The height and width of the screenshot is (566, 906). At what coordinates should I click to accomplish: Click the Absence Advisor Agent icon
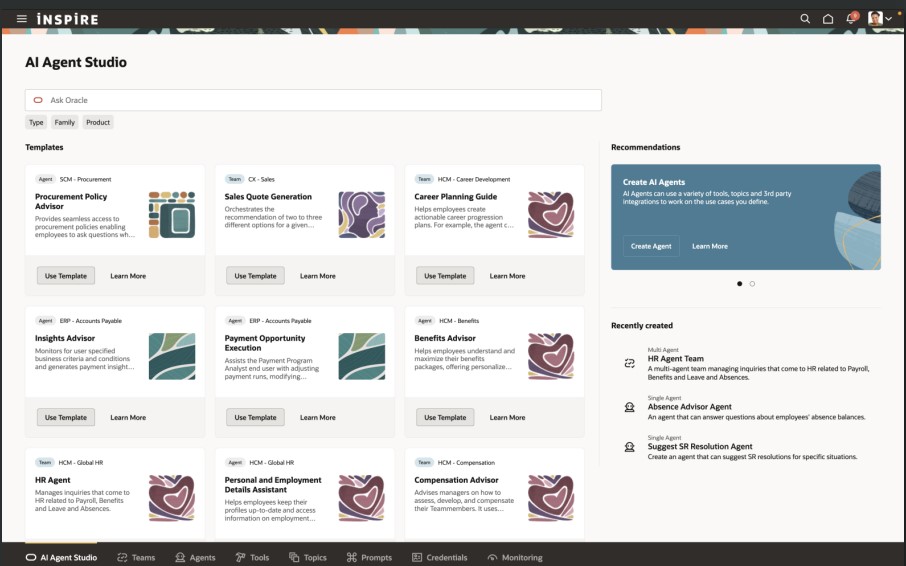[x=629, y=407]
